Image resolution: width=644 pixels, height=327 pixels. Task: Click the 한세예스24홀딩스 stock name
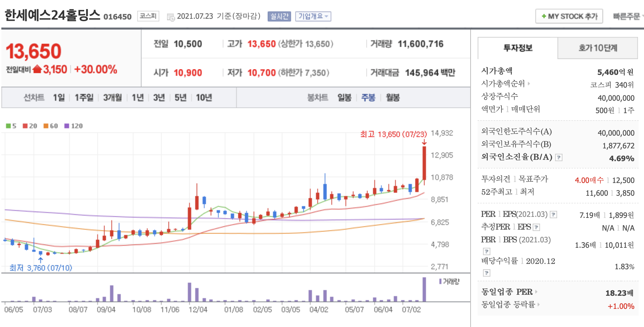52,15
